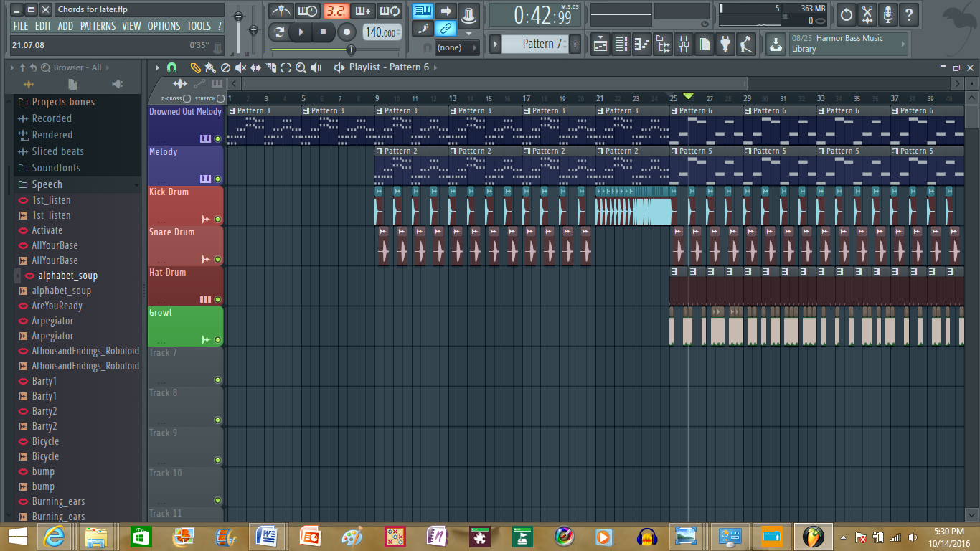
Task: Toggle typing keyboard to piano button
Action: click(x=423, y=11)
